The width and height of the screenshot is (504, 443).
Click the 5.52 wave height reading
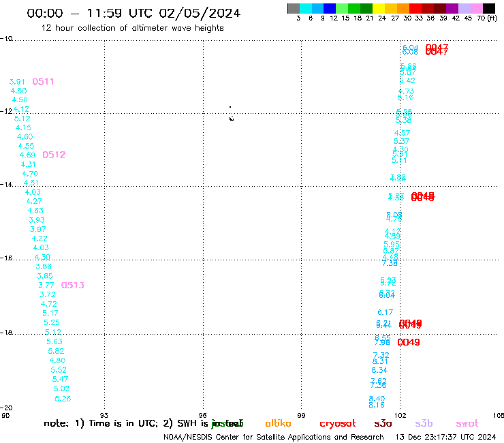pyautogui.click(x=59, y=369)
